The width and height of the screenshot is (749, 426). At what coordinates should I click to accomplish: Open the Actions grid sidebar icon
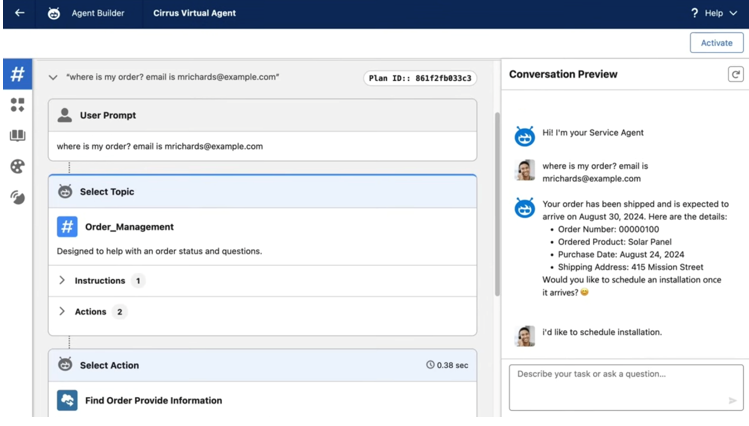point(17,105)
